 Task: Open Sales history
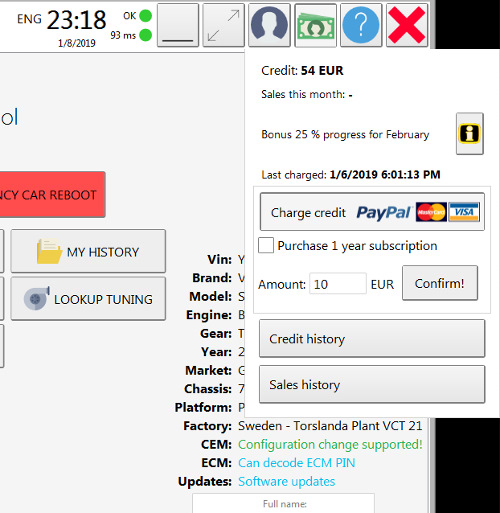(x=372, y=385)
